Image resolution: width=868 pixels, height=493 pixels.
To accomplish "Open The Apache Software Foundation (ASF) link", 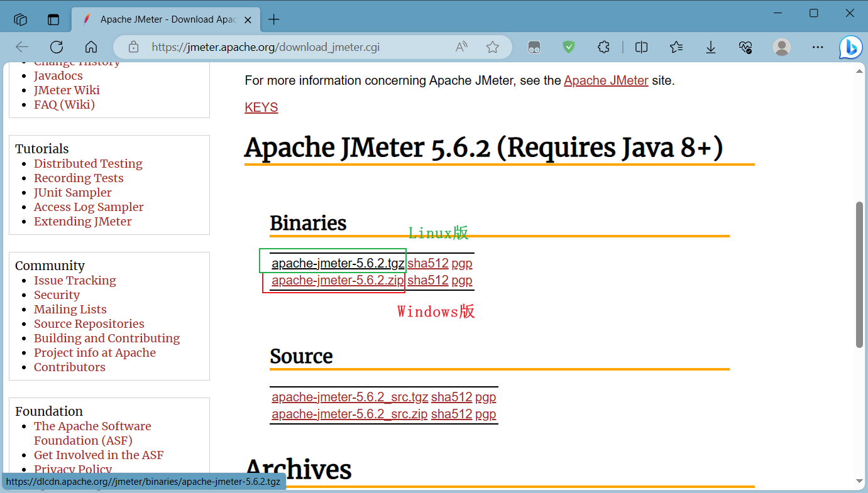I will click(x=92, y=433).
